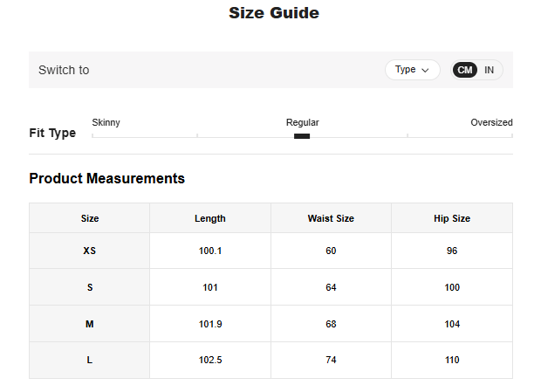This screenshot has width=541, height=392.
Task: Select the L size row
Action: 90,360
